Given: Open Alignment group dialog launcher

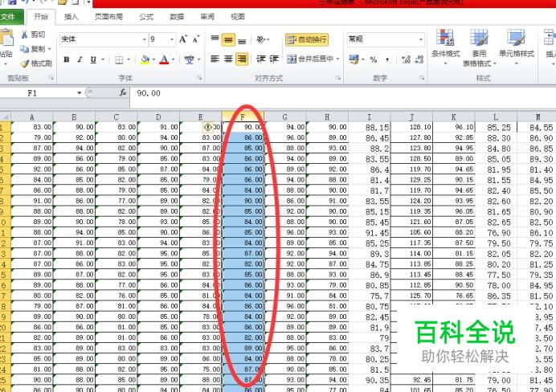Looking at the screenshot, I should tap(338, 78).
